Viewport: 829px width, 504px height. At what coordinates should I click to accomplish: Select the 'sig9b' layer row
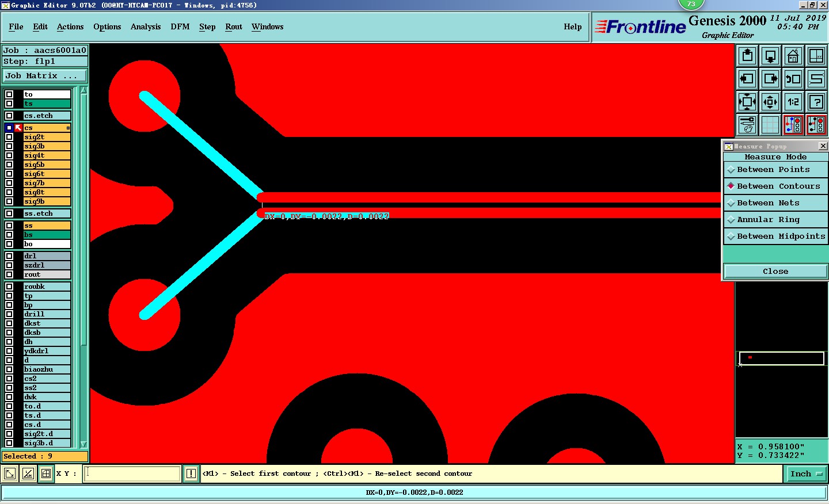(47, 201)
